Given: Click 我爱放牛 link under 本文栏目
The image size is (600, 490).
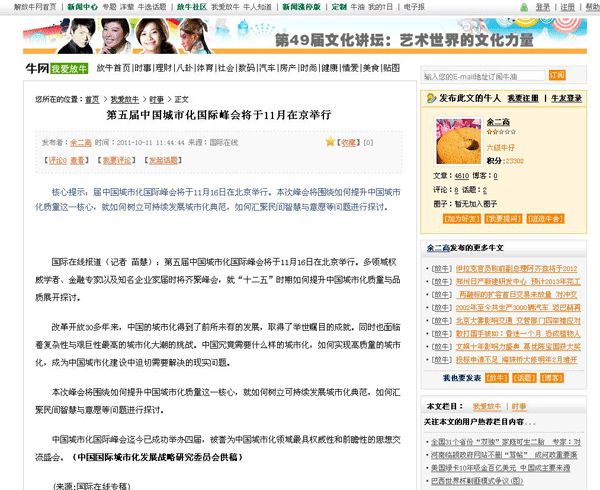Looking at the screenshot, I should 487,407.
